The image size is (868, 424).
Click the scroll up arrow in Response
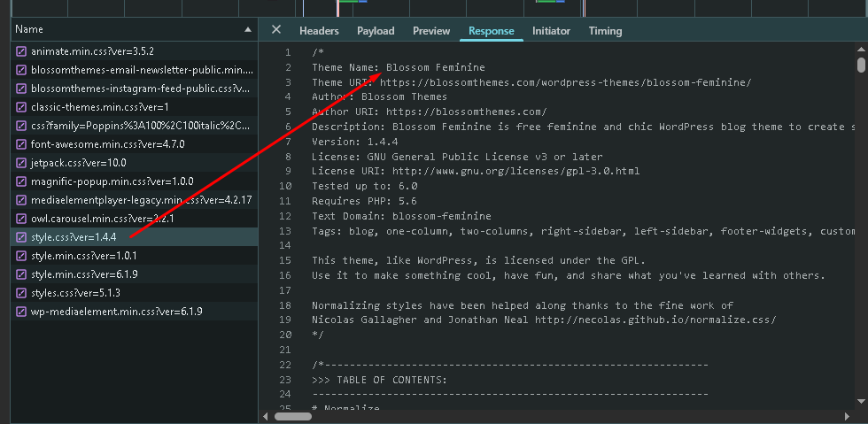861,48
